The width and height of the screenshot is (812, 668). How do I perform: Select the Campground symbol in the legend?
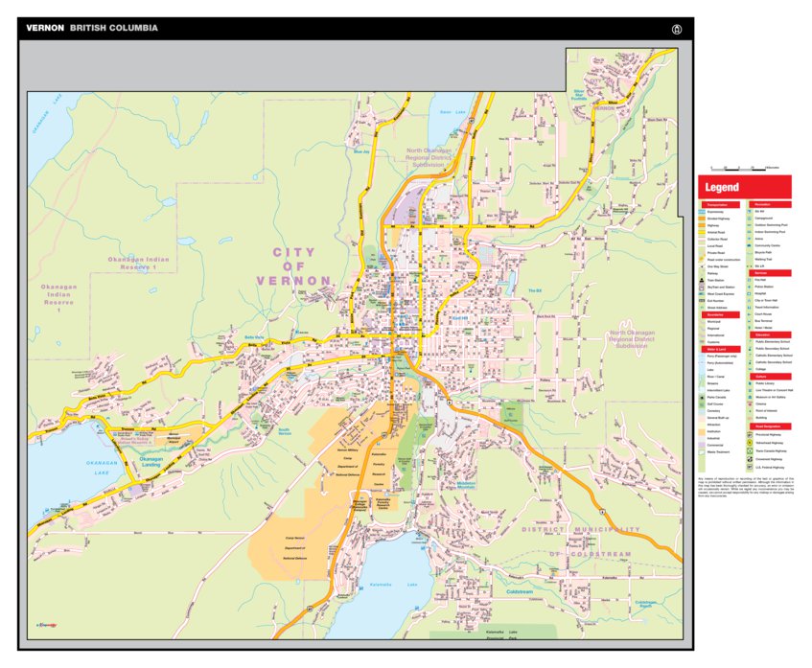tap(749, 218)
